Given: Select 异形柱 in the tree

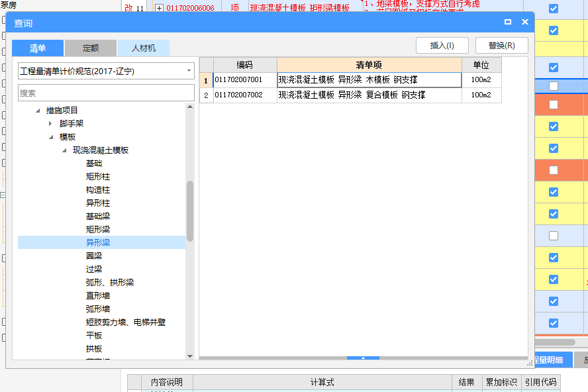Looking at the screenshot, I should tap(98, 203).
